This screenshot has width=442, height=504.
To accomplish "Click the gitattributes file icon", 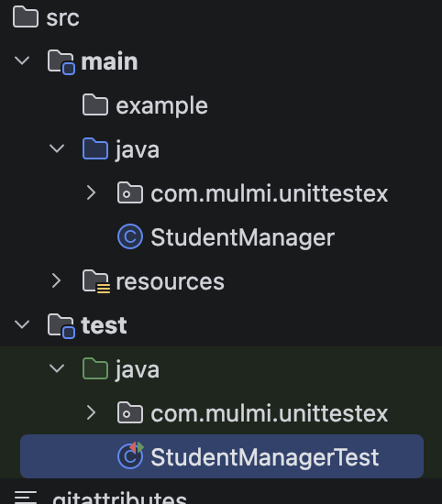I will 26,497.
